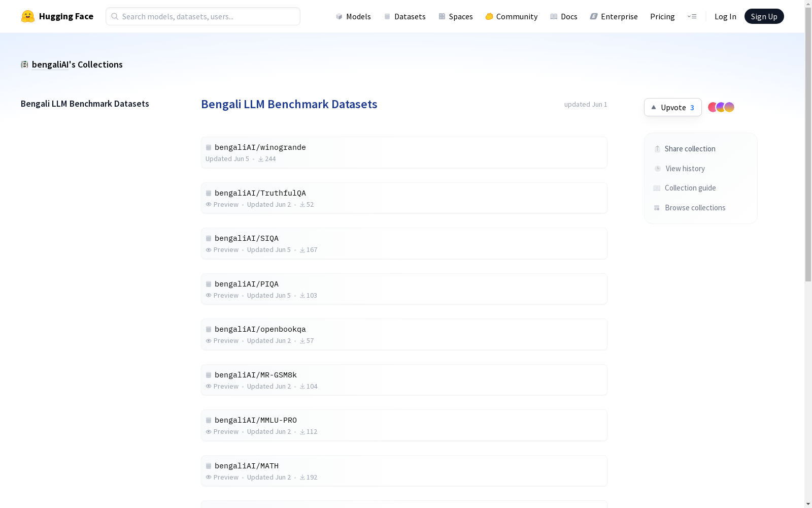
Task: Click the Preview eye icon for TruthfulQA
Action: pyautogui.click(x=209, y=204)
